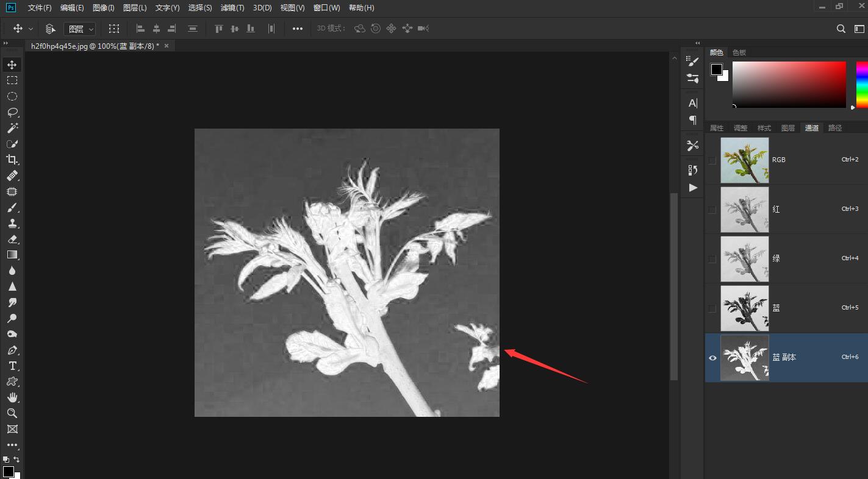Expand the toolbox double-arrow toggle
The image size is (868, 479).
[6, 43]
